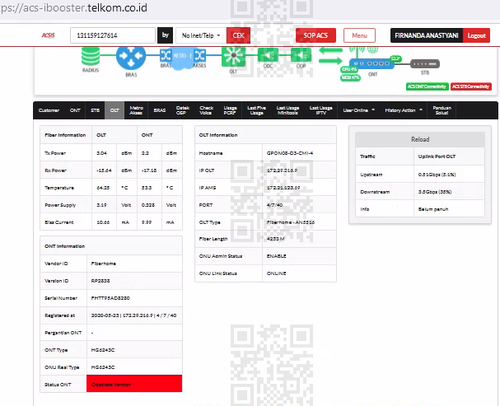Click the 'by' label button
This screenshot has height=406, width=500.
[x=165, y=35]
